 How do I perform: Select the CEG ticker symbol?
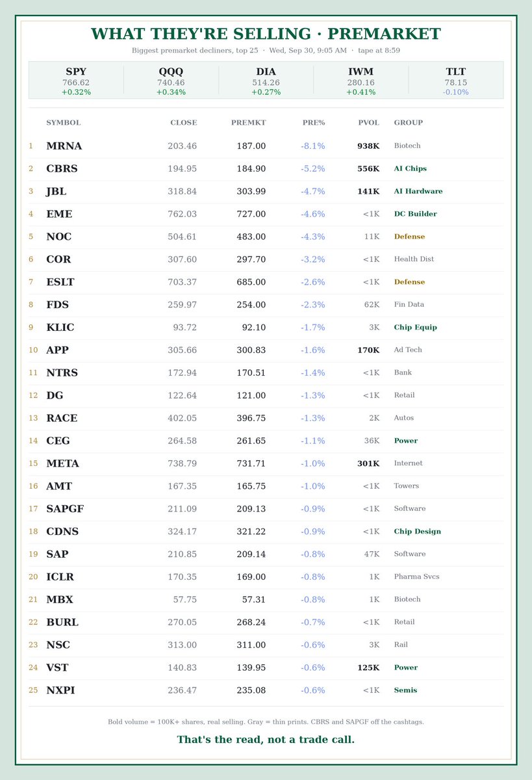[58, 441]
